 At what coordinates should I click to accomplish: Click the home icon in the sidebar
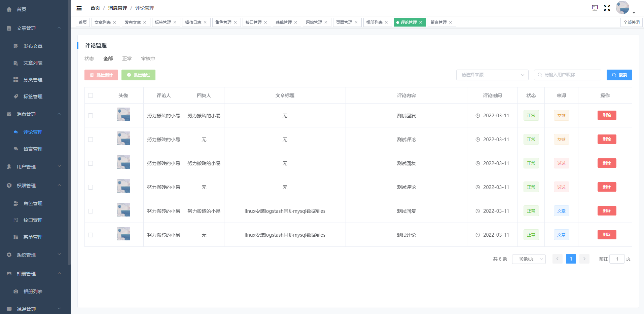[x=9, y=9]
